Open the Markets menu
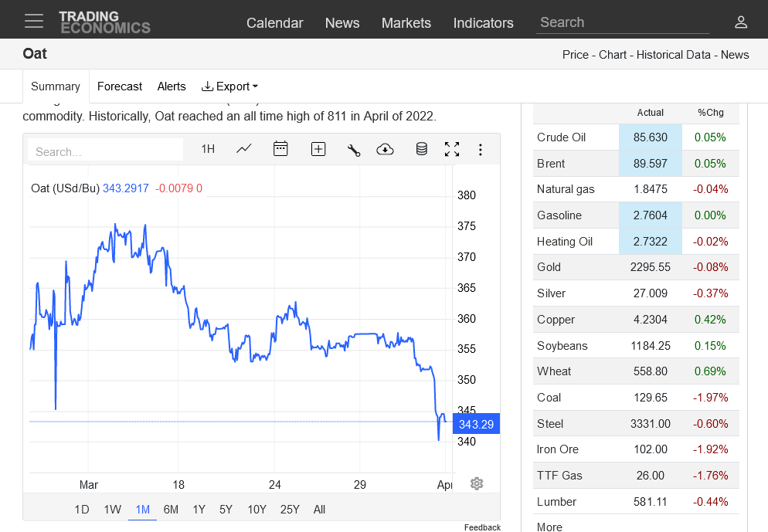768x532 pixels. pos(406,23)
